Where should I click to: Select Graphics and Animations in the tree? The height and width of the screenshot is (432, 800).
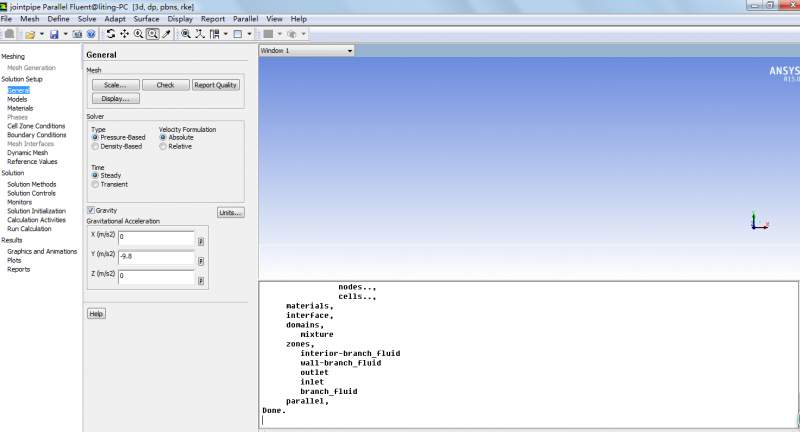(x=42, y=251)
